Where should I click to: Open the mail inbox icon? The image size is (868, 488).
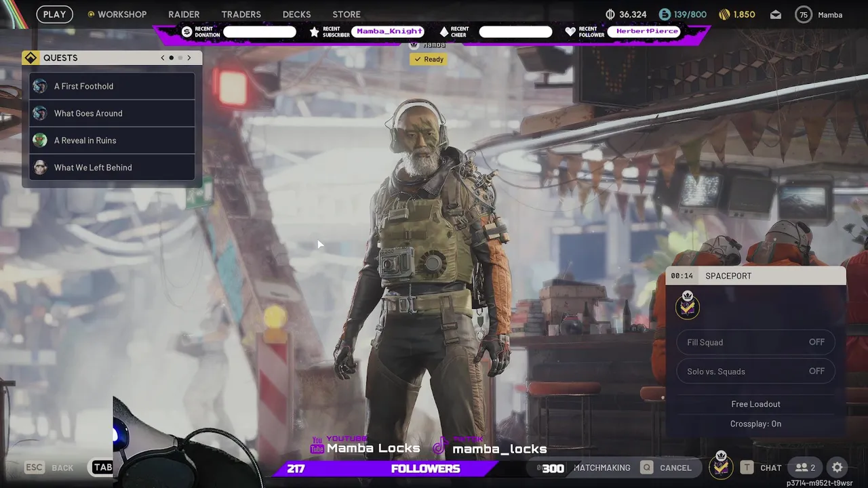tap(776, 15)
